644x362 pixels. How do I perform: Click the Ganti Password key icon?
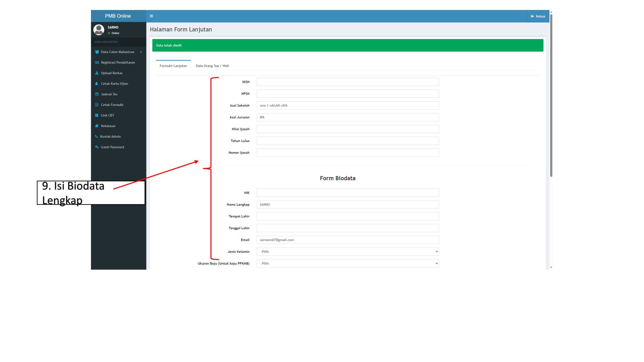coord(97,147)
